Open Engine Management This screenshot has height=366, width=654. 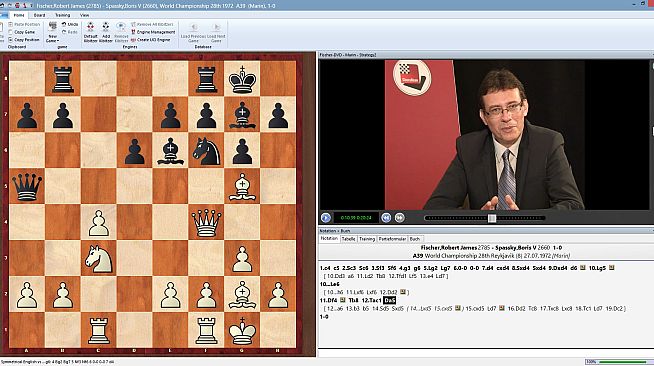point(153,32)
